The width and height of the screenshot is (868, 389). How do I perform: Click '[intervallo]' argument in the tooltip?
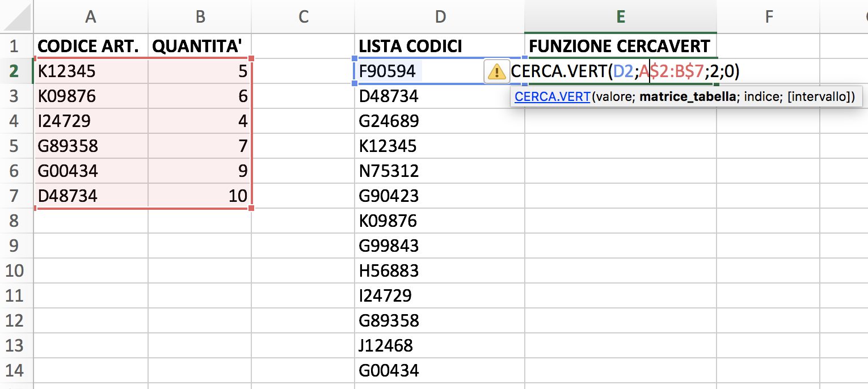click(819, 97)
